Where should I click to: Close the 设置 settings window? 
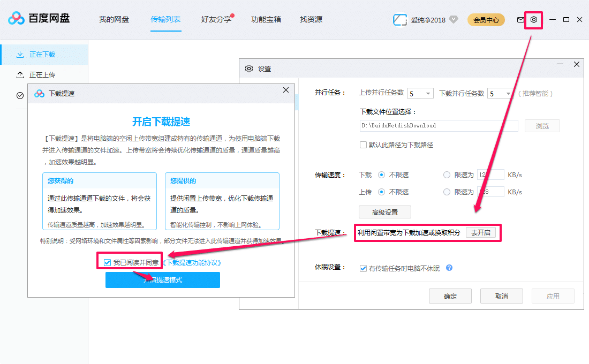[577, 64]
